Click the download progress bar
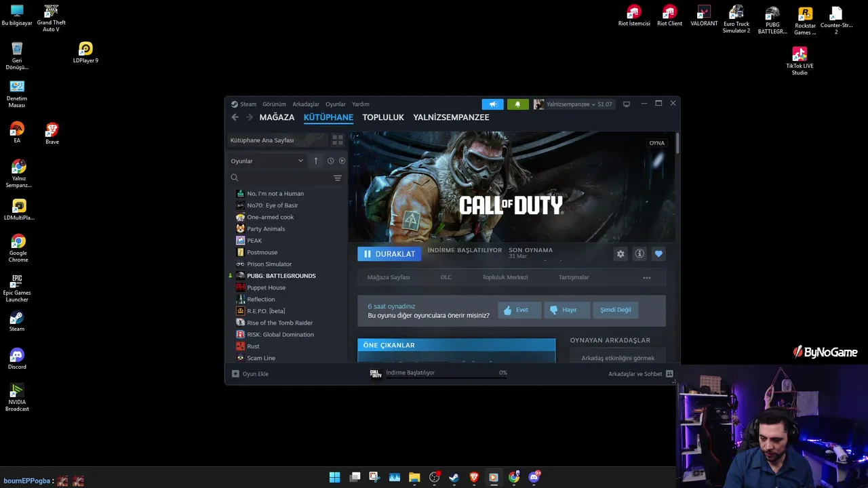868x488 pixels. (x=447, y=378)
